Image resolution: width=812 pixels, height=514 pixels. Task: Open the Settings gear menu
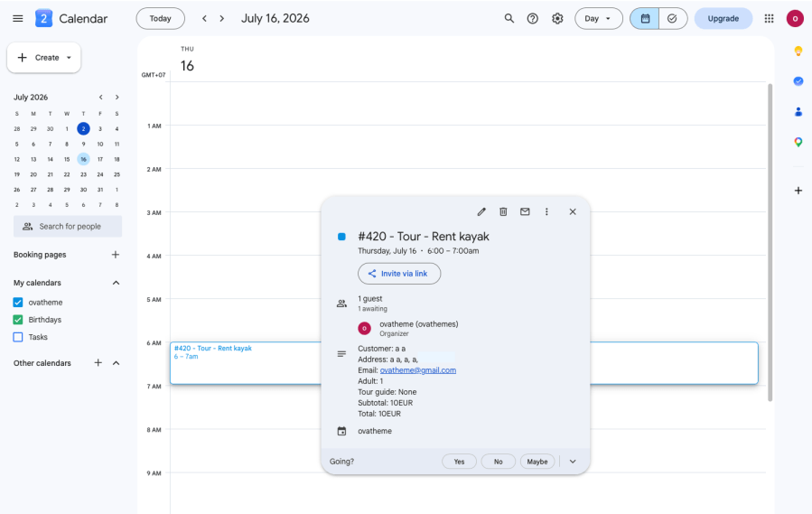[x=557, y=19]
